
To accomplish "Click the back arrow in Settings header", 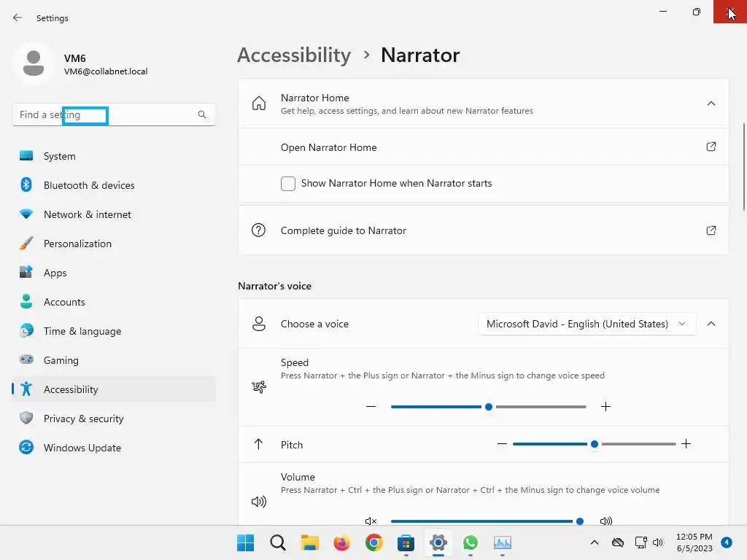I will [x=18, y=17].
